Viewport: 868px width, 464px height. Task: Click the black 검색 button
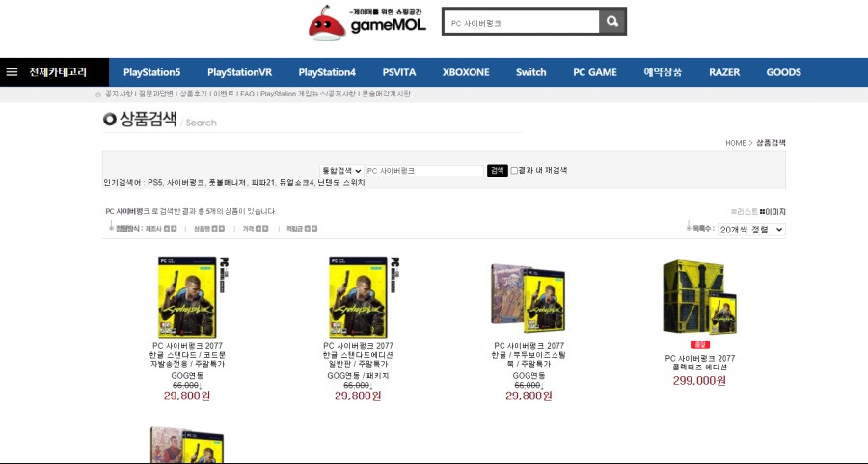click(497, 171)
